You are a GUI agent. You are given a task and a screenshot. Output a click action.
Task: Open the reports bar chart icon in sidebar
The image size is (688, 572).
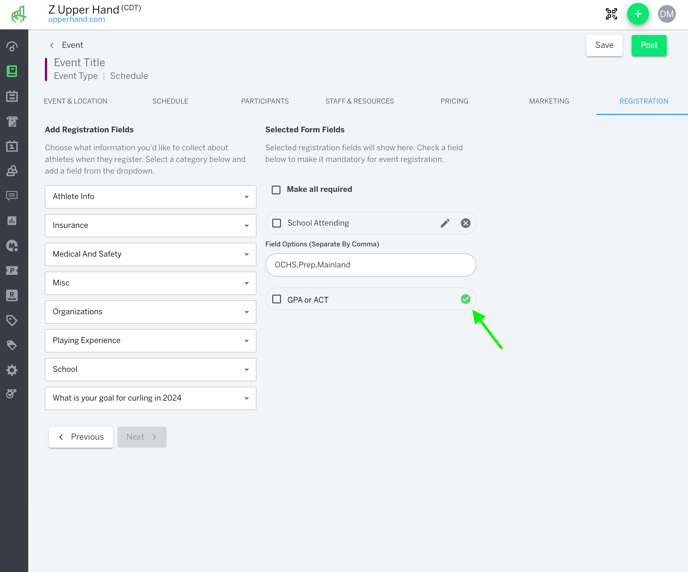click(x=12, y=221)
